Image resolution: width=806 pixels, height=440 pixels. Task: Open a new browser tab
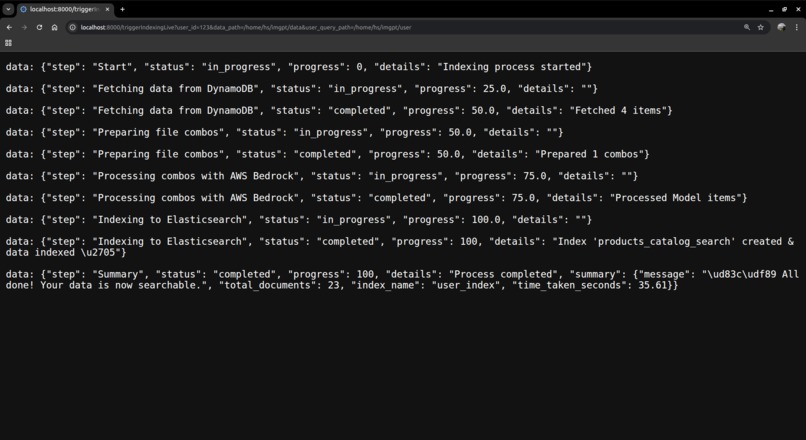tap(122, 9)
